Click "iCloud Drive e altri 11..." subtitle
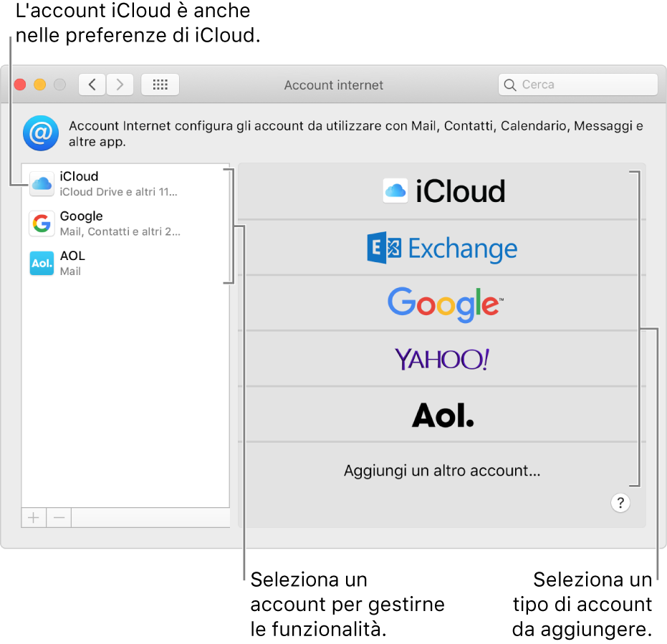The height and width of the screenshot is (644, 667). (x=118, y=192)
